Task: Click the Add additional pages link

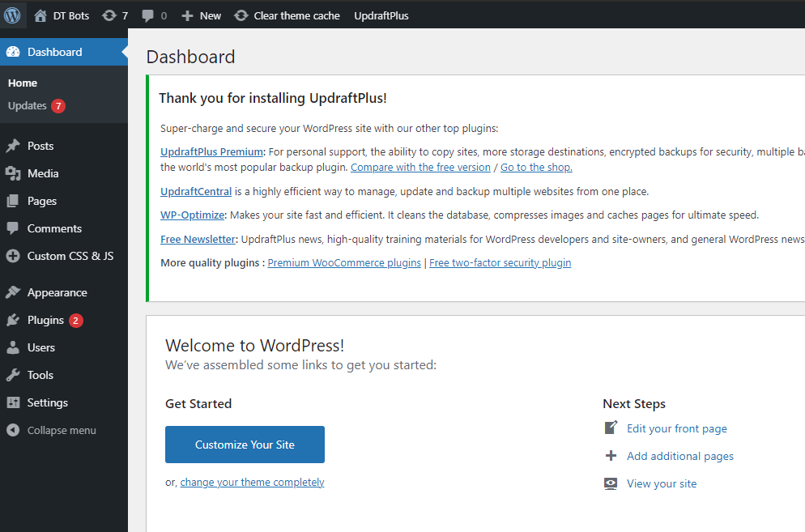Action: click(680, 456)
